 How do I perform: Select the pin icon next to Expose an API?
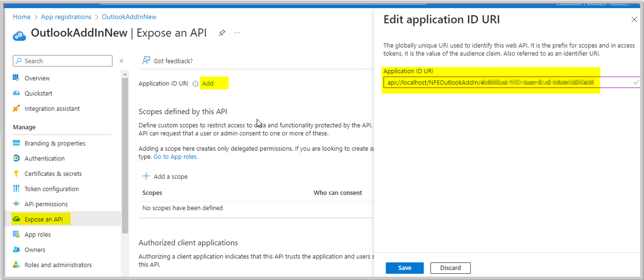(222, 32)
